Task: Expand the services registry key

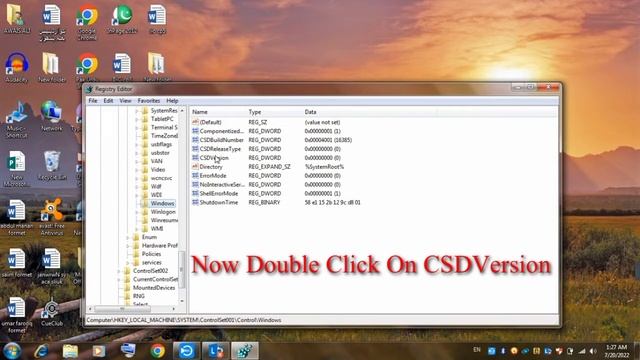Action: (x=128, y=262)
